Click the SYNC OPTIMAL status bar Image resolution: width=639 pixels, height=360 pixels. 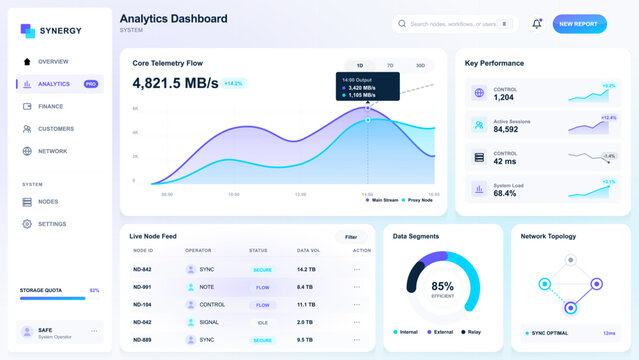click(x=571, y=333)
